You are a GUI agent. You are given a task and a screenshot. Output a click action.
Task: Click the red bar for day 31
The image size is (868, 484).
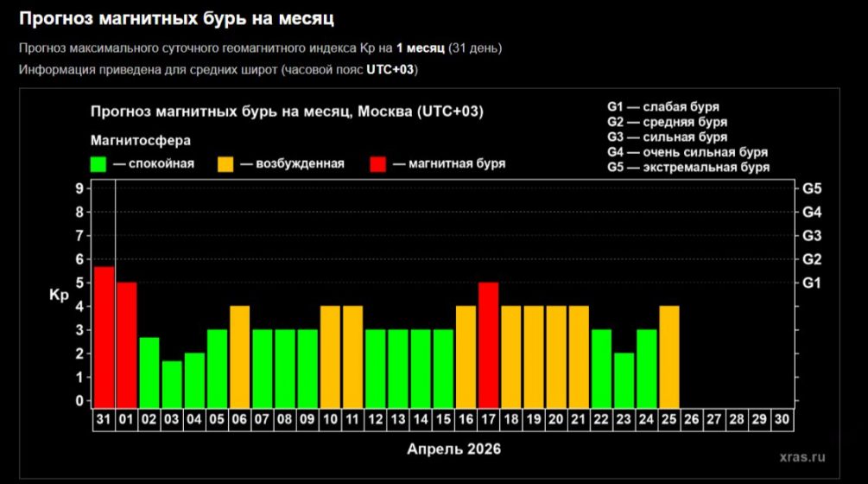[x=104, y=335]
